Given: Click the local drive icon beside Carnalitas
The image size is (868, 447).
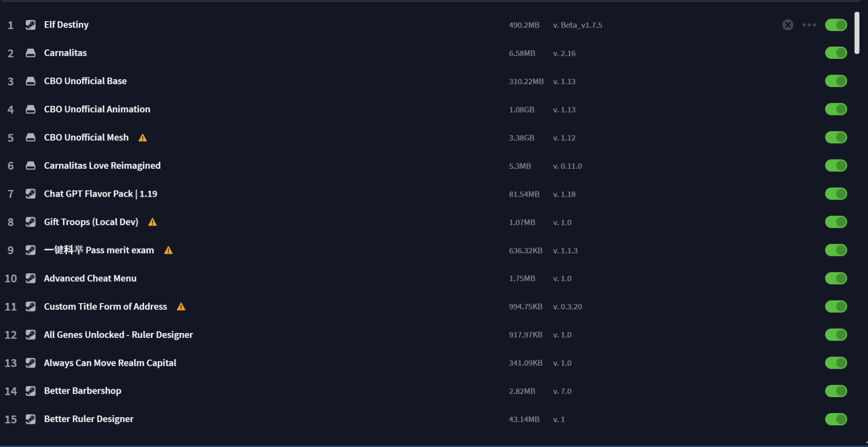Looking at the screenshot, I should coord(30,53).
